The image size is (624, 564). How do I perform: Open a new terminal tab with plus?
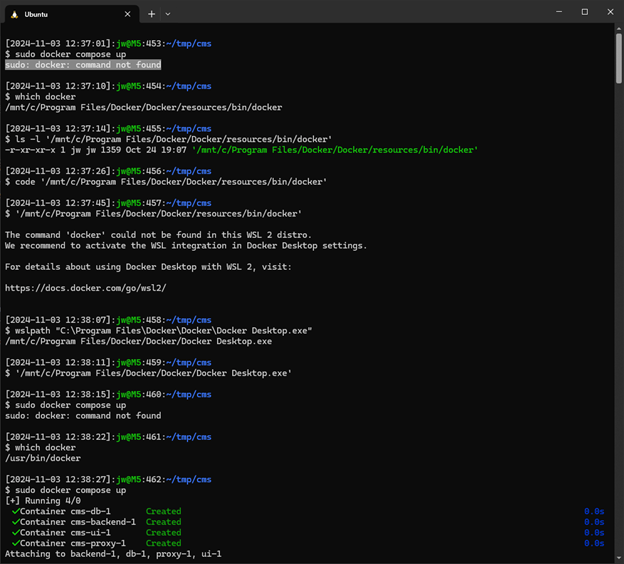click(152, 14)
